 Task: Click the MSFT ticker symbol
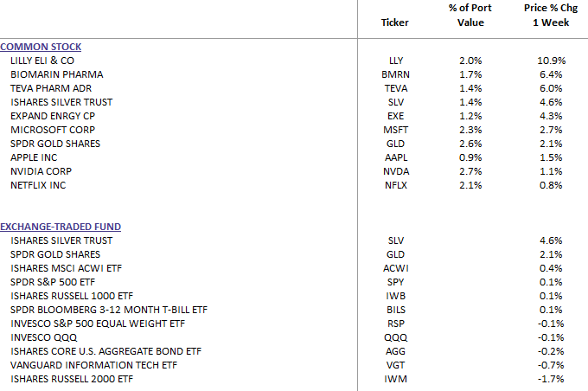(x=395, y=130)
